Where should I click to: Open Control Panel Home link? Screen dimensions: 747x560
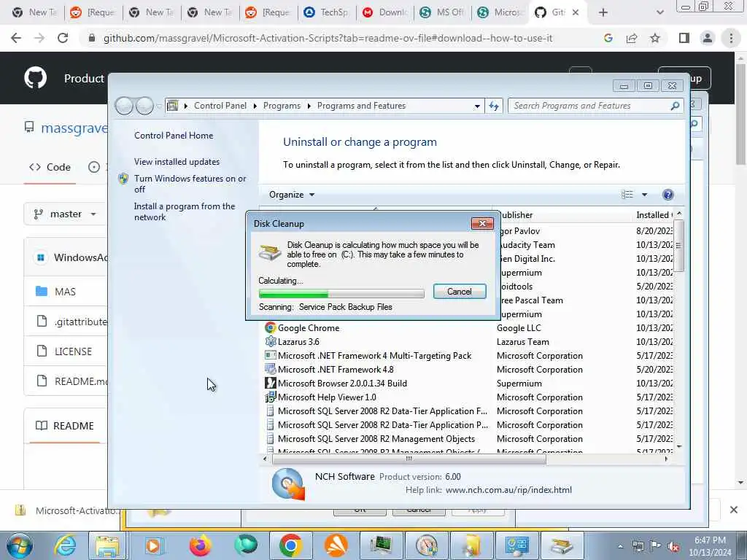pos(174,135)
